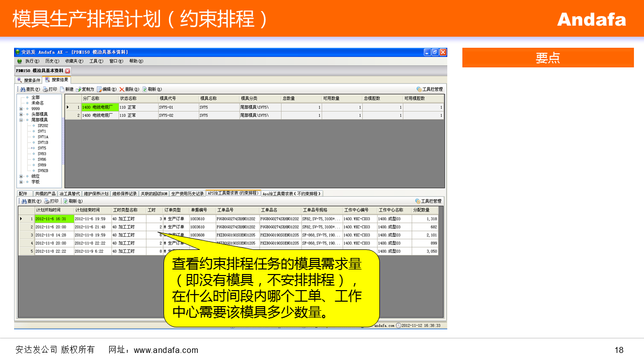The width and height of the screenshot is (644, 362).
Task: Expand the 头部模具 tree node
Action: point(21,114)
